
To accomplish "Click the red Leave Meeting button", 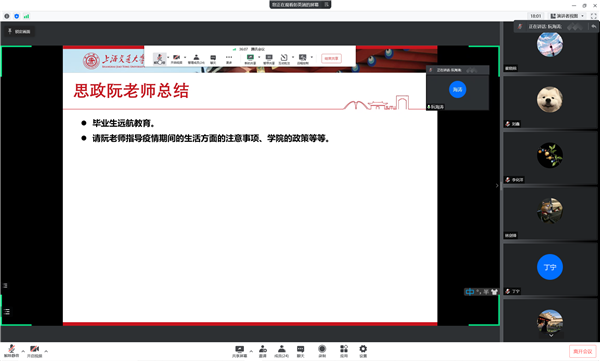I will tap(582, 351).
